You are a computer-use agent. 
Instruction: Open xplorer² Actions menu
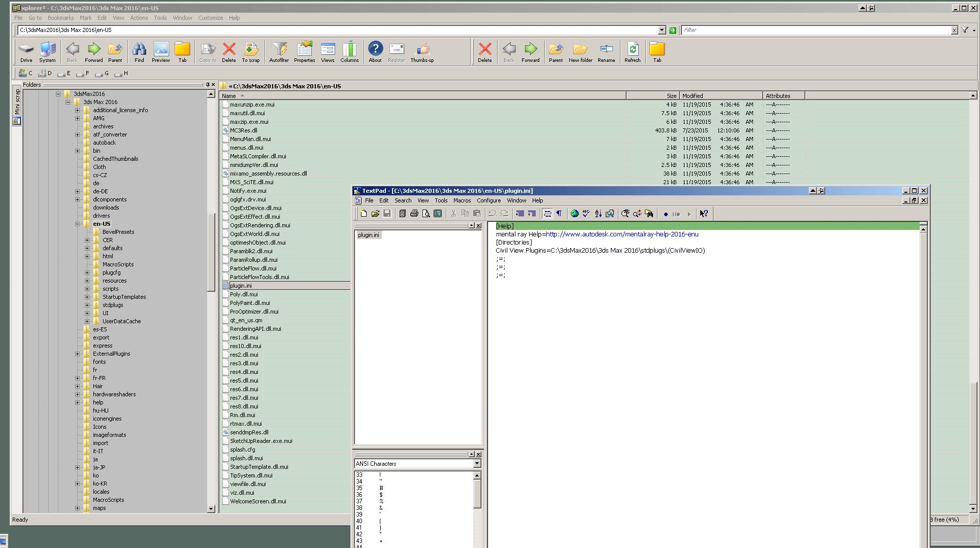pyautogui.click(x=139, y=18)
